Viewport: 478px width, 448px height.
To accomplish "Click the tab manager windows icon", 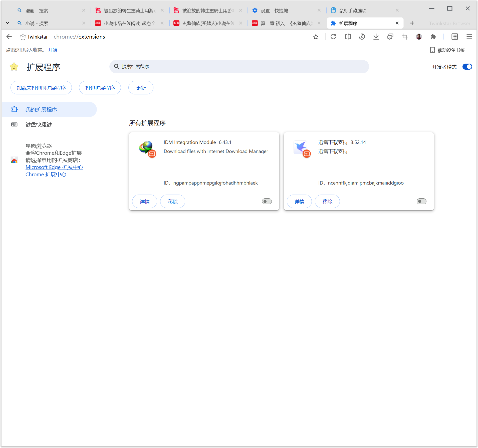I will (390, 37).
